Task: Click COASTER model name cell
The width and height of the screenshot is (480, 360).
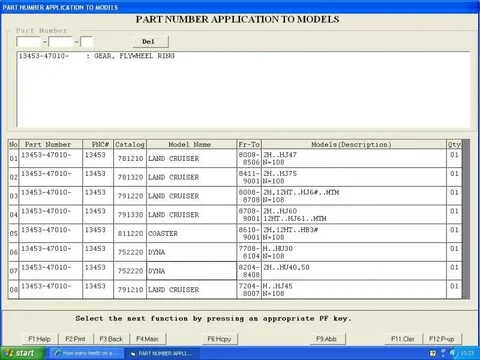Action: pyautogui.click(x=192, y=233)
